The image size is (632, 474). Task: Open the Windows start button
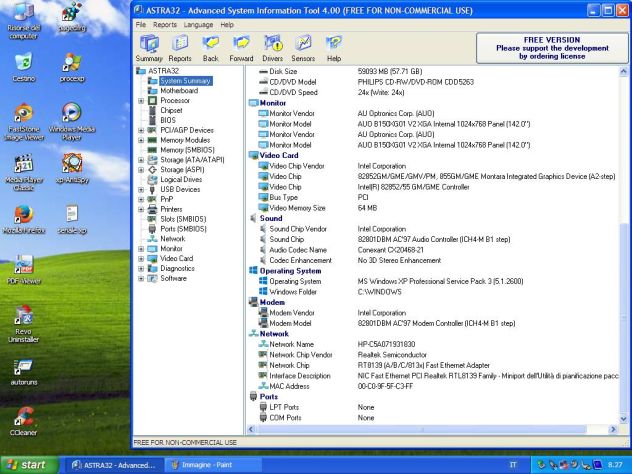click(x=29, y=465)
